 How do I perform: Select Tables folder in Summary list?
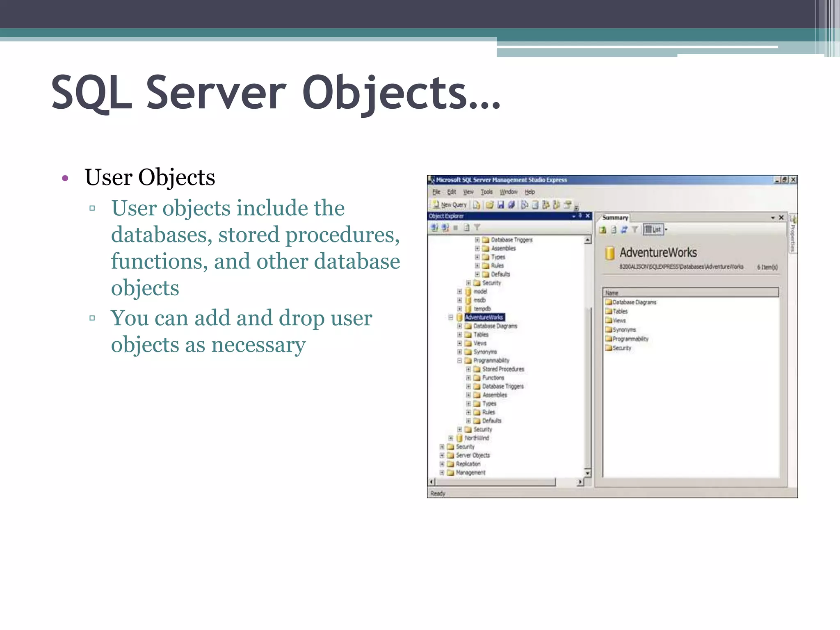click(620, 311)
